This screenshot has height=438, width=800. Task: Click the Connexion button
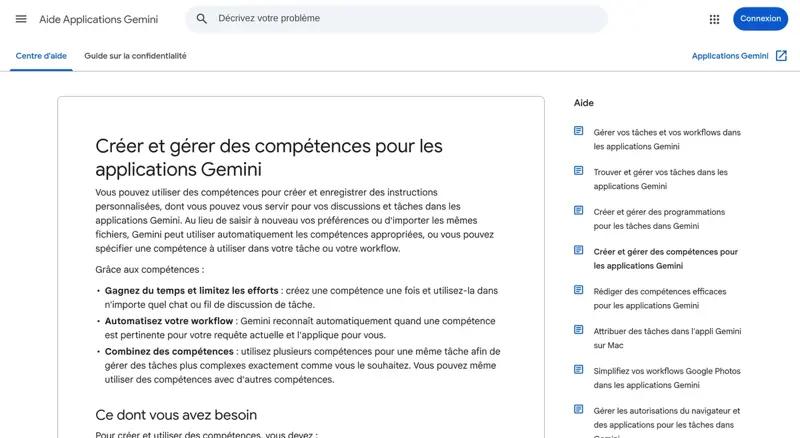pyautogui.click(x=760, y=19)
